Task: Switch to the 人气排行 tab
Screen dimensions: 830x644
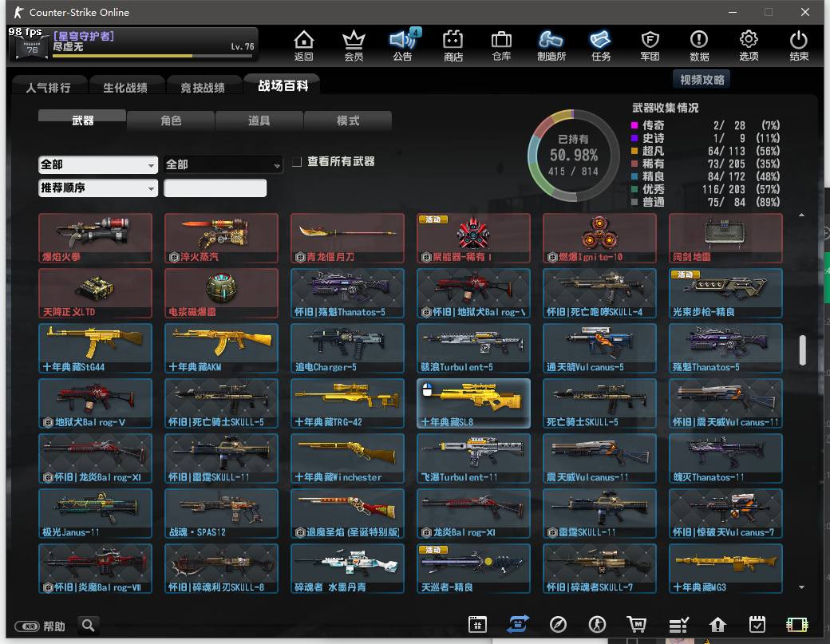Action: pos(49,87)
